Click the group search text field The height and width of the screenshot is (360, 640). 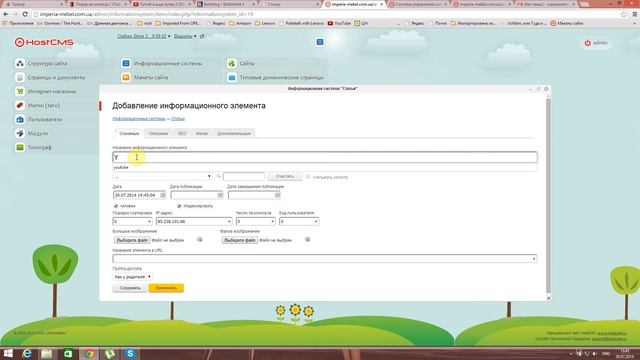(244, 176)
